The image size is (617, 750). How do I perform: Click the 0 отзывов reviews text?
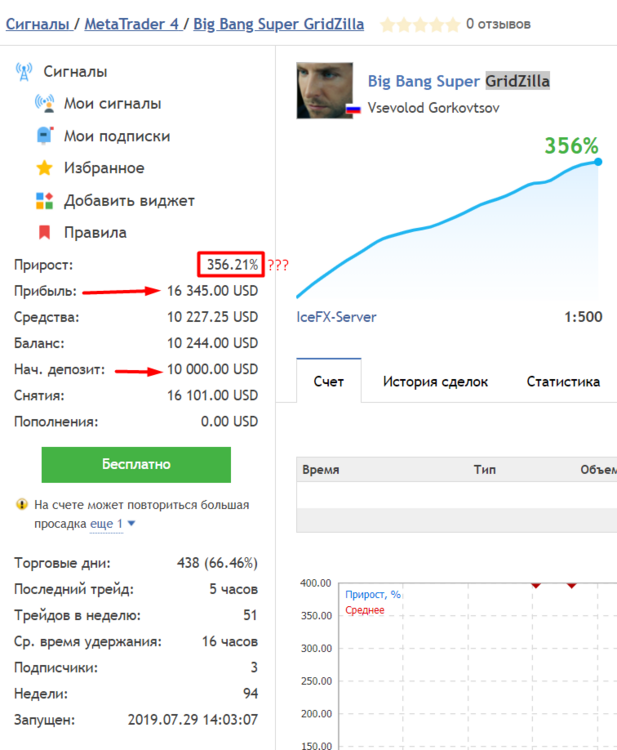[498, 24]
